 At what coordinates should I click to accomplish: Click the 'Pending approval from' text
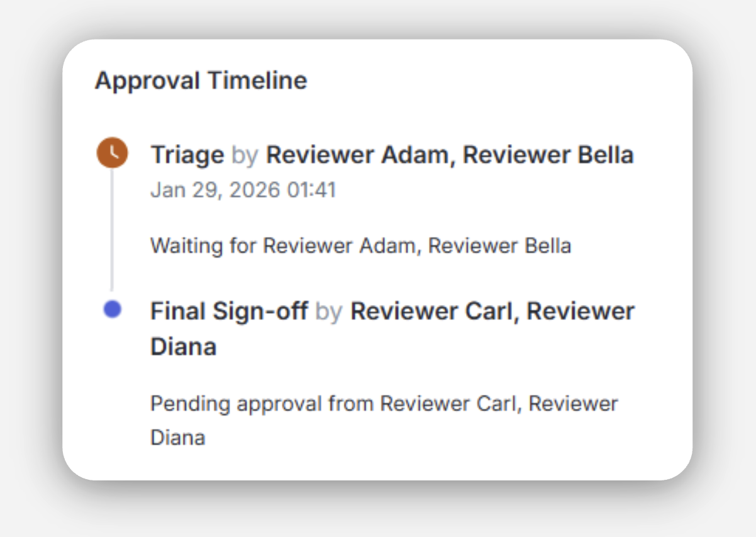pos(262,403)
